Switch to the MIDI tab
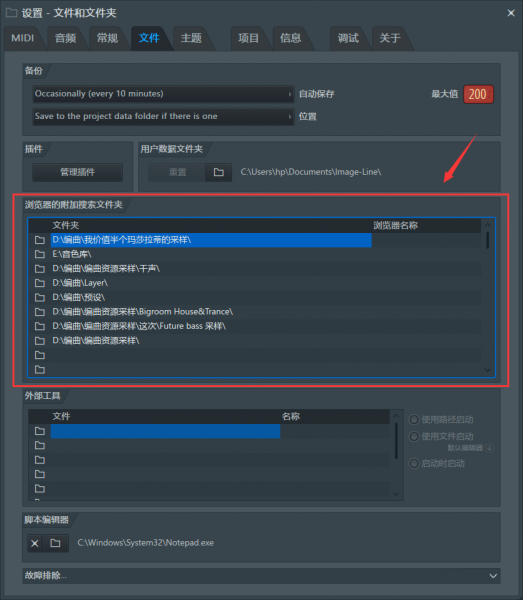Image resolution: width=523 pixels, height=600 pixels. [x=23, y=38]
